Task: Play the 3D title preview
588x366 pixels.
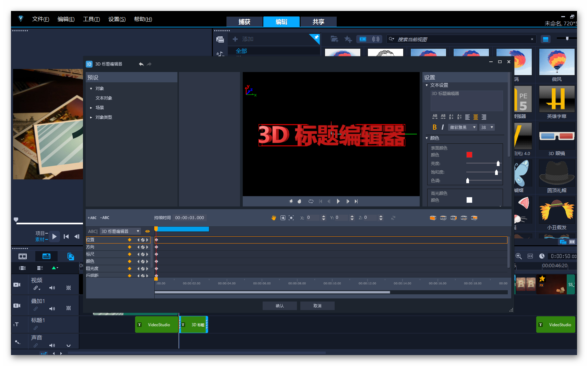Action: (338, 201)
